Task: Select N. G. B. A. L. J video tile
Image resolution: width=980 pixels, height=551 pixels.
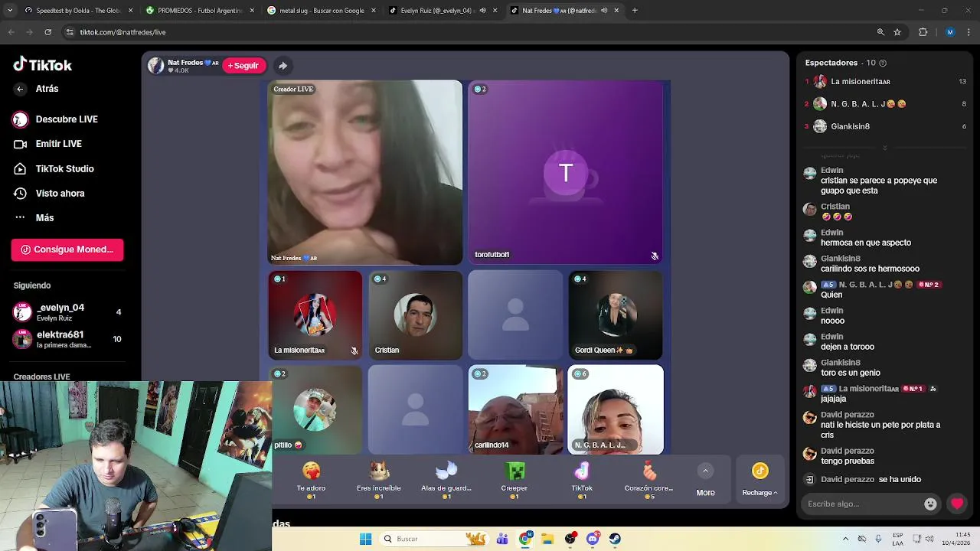Action: coord(616,409)
